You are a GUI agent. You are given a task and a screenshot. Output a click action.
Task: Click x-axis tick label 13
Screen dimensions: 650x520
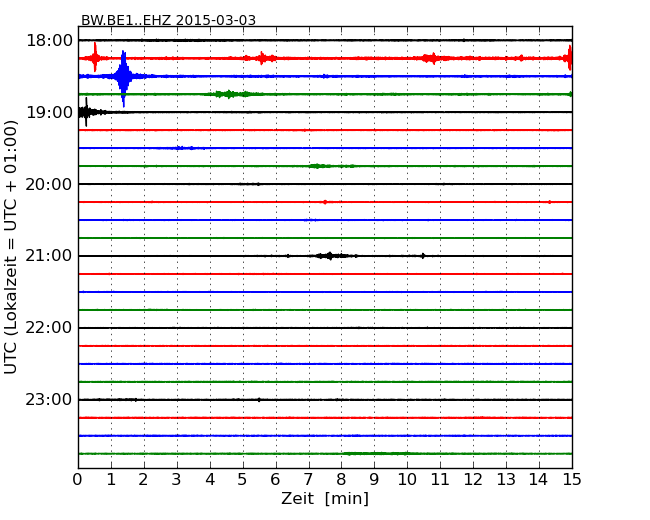(x=506, y=480)
